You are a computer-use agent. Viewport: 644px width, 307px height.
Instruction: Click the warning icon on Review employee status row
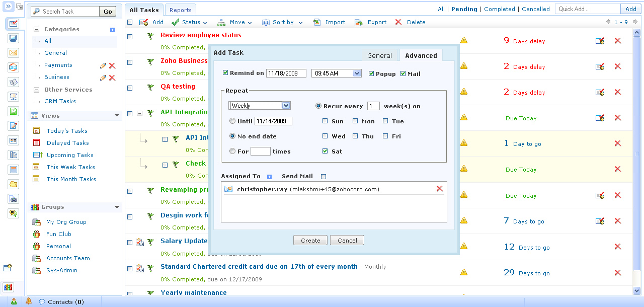tap(464, 40)
